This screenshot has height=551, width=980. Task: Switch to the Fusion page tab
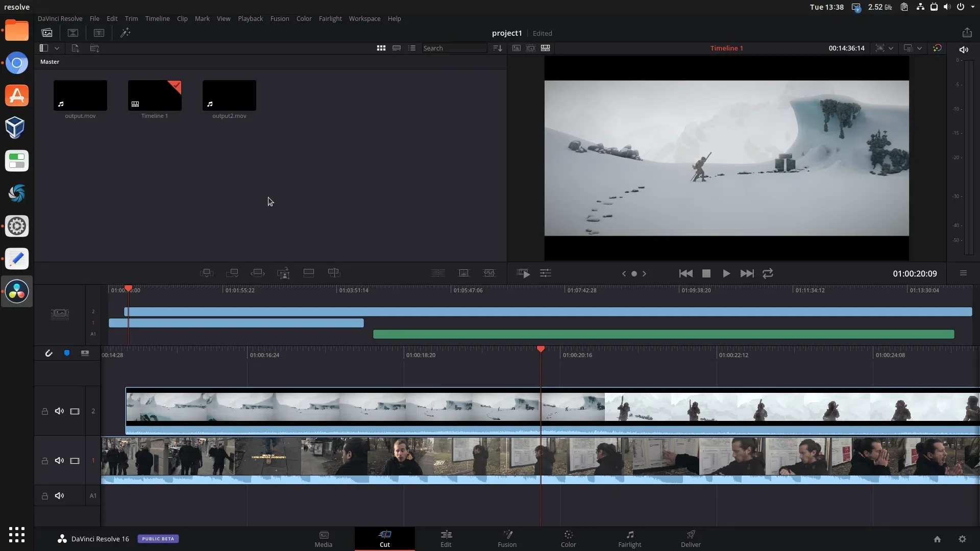pos(507,539)
